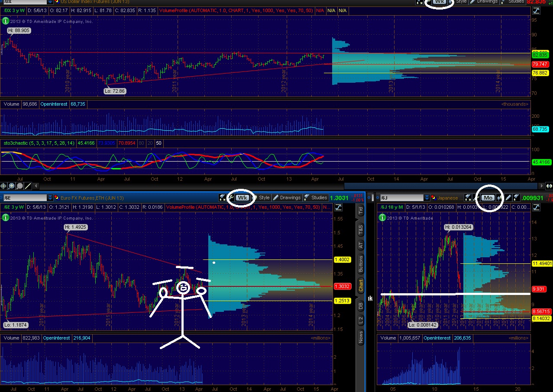Click the scroll-left arrow under /DX chart
This screenshot has height=392, width=553.
pyautogui.click(x=36, y=186)
